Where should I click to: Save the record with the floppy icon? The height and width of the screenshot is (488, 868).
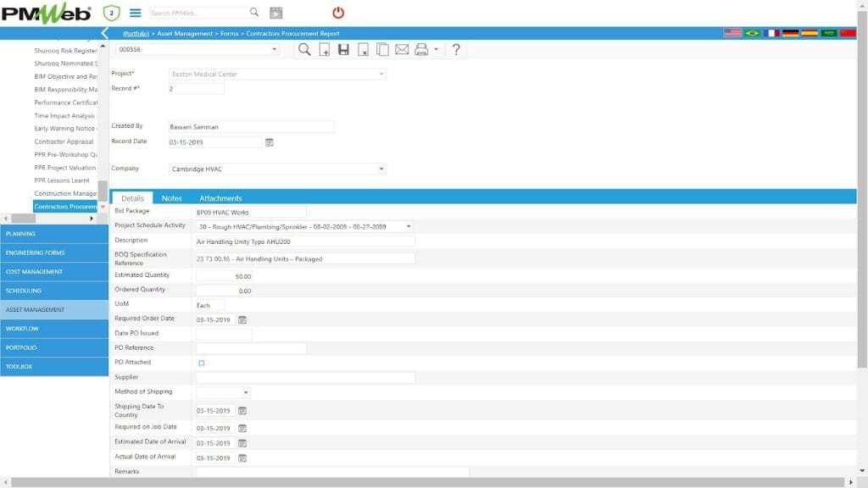click(343, 49)
